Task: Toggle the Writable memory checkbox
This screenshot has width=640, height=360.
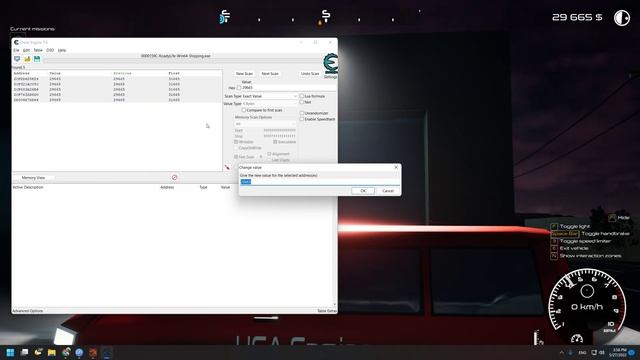Action: 236,142
